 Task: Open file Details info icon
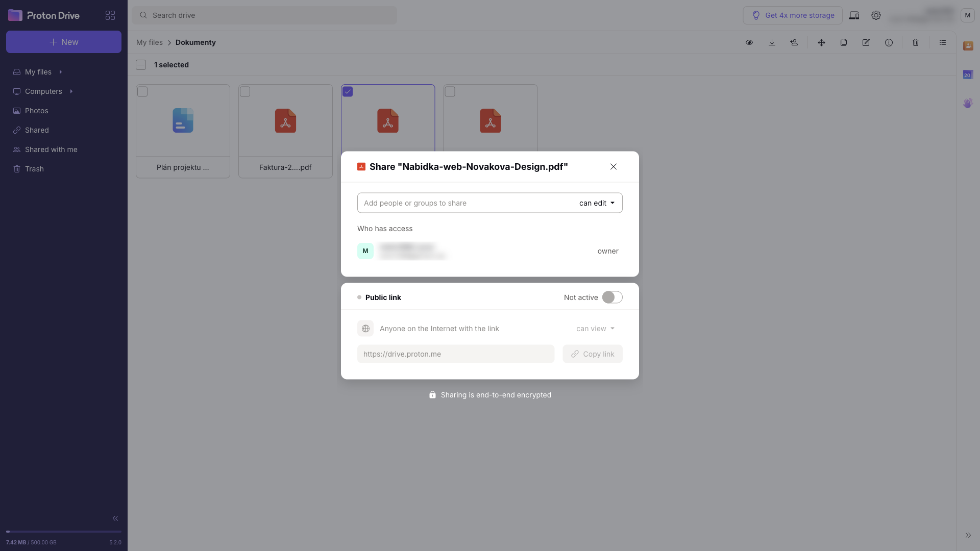coord(889,43)
